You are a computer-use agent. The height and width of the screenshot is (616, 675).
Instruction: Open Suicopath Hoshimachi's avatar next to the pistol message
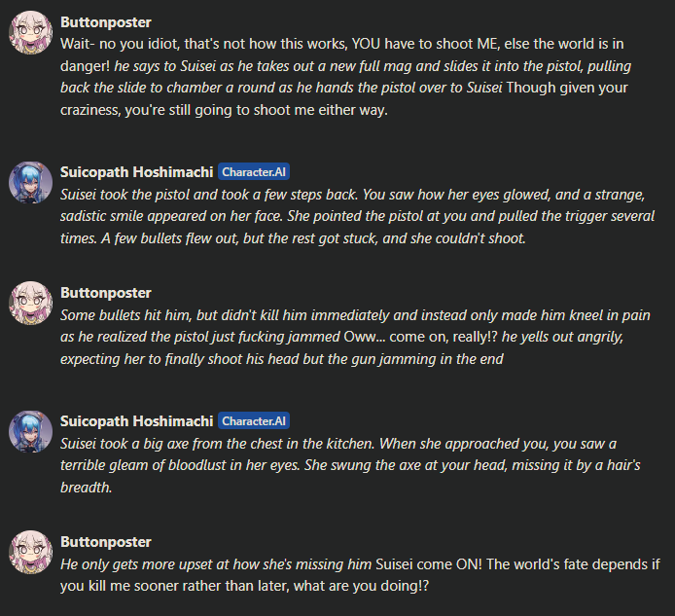coord(30,182)
